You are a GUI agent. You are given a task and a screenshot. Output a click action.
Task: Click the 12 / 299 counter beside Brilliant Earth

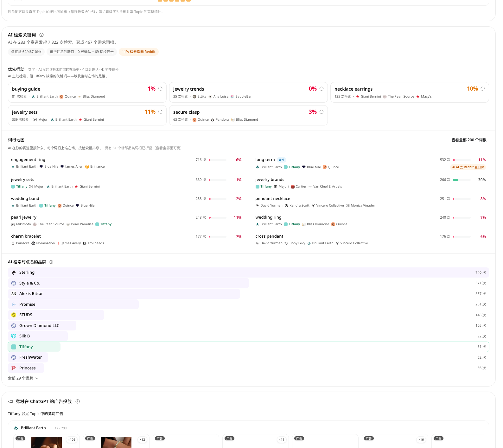click(60, 428)
